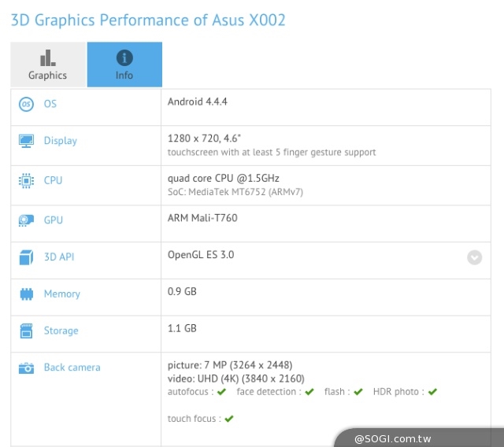Expand the OpenGL ES 3.0 details chevron

pyautogui.click(x=474, y=257)
